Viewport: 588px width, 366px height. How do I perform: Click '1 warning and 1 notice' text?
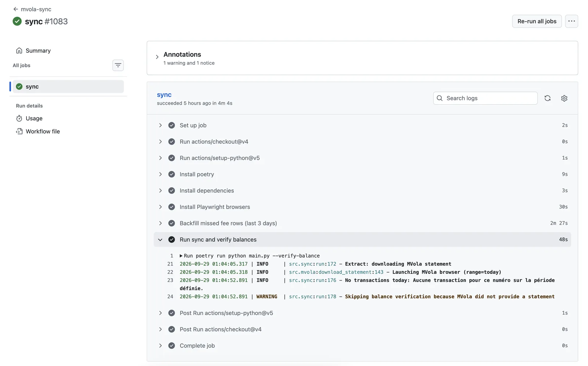[x=189, y=63]
